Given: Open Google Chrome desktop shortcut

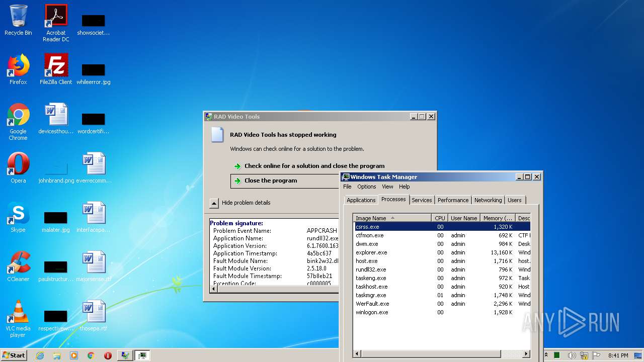Looking at the screenshot, I should 18,122.
